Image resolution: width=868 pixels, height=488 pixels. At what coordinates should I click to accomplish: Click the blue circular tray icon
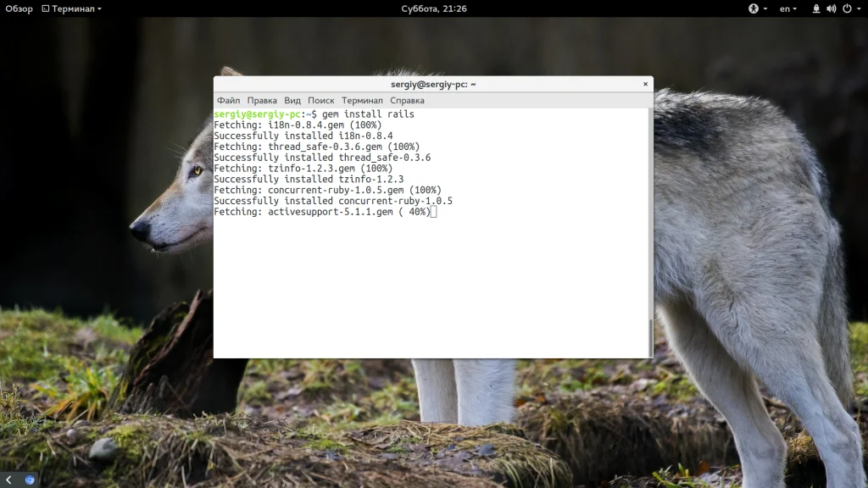point(30,480)
